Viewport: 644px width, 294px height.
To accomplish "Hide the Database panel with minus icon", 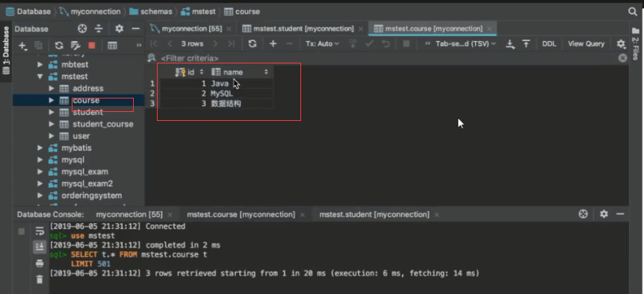I will point(135,28).
